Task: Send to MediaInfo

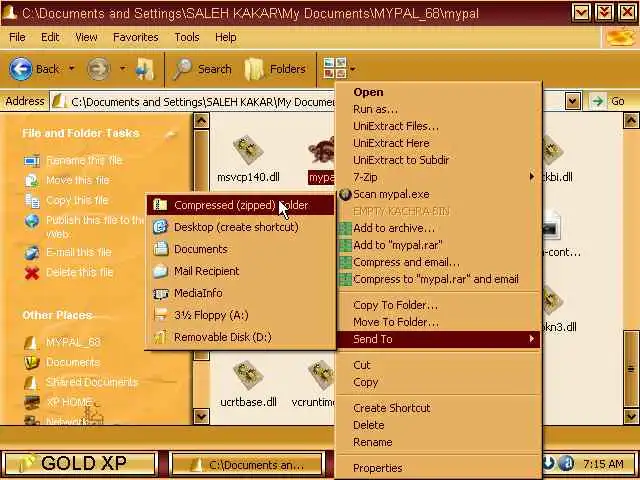Action: coord(241,293)
